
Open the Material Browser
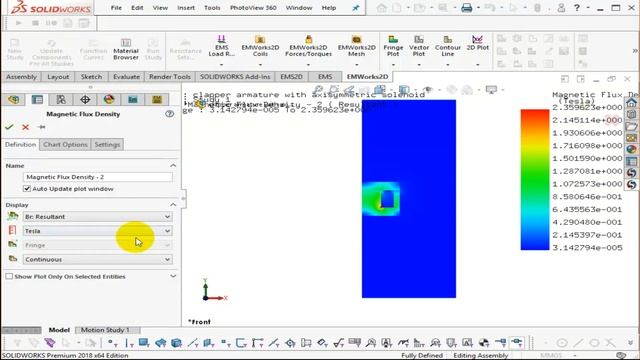[x=126, y=49]
